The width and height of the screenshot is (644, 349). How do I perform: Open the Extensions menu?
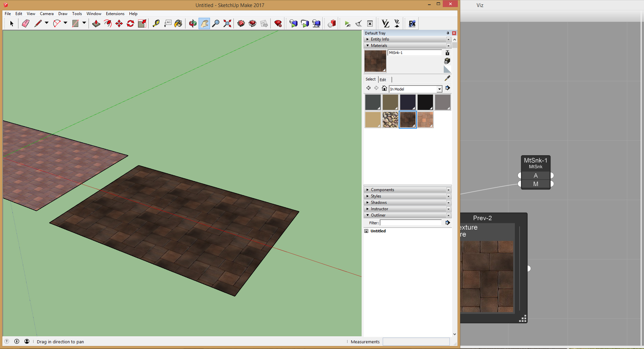[x=115, y=14]
